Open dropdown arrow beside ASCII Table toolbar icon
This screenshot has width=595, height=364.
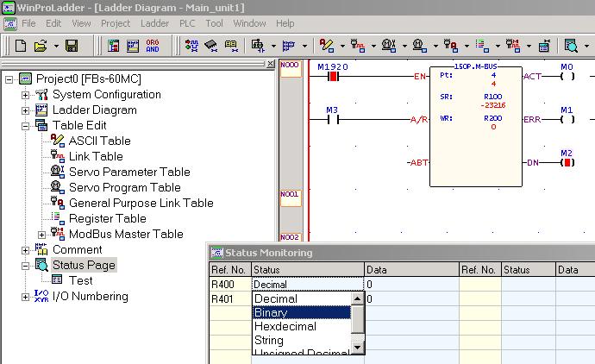click(x=342, y=46)
